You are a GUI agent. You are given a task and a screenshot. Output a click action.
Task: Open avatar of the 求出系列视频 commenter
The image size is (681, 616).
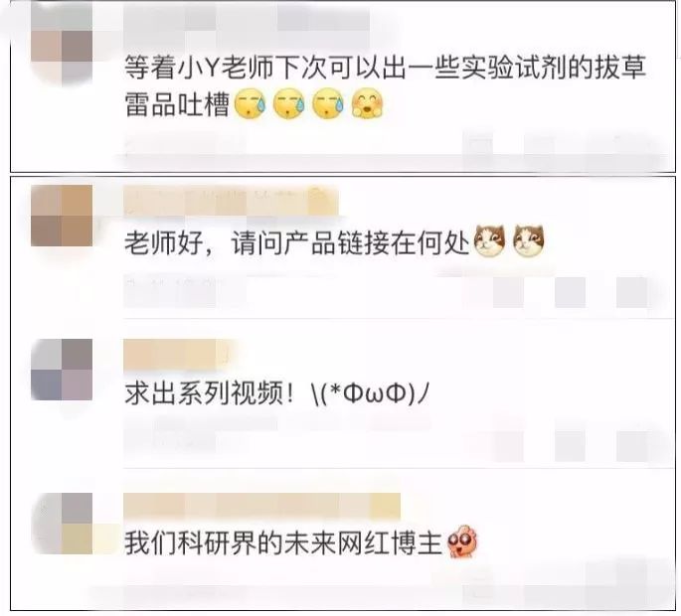[x=62, y=370]
